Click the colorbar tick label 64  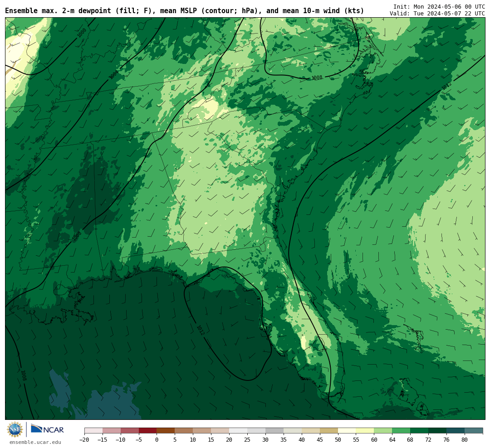(392, 440)
